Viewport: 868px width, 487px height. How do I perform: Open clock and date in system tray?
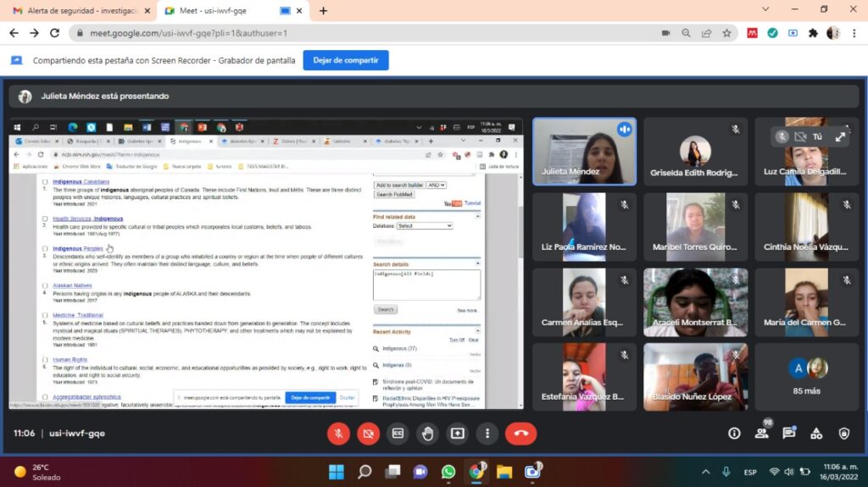point(840,472)
